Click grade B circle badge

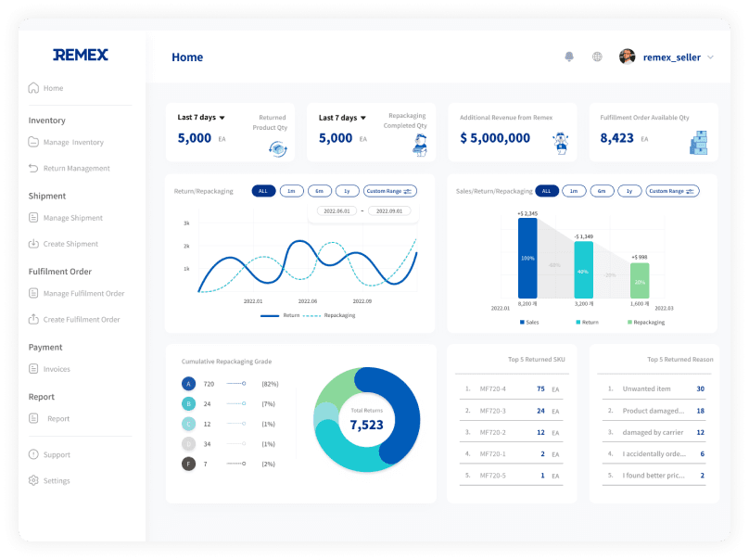pos(189,403)
